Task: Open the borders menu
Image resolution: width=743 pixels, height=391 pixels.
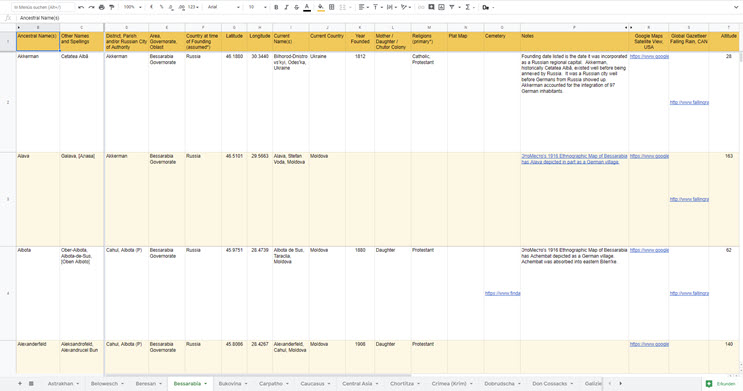Action: [x=332, y=7]
